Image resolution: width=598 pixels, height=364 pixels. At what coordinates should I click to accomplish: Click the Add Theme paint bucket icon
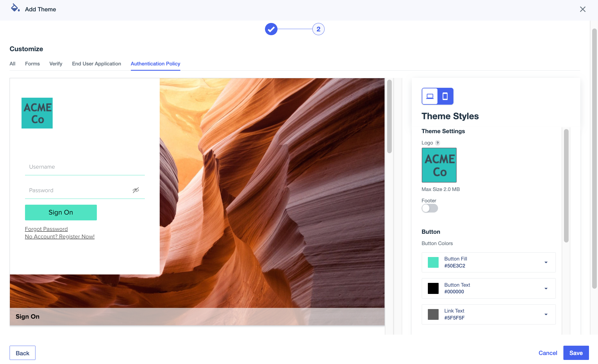[15, 8]
